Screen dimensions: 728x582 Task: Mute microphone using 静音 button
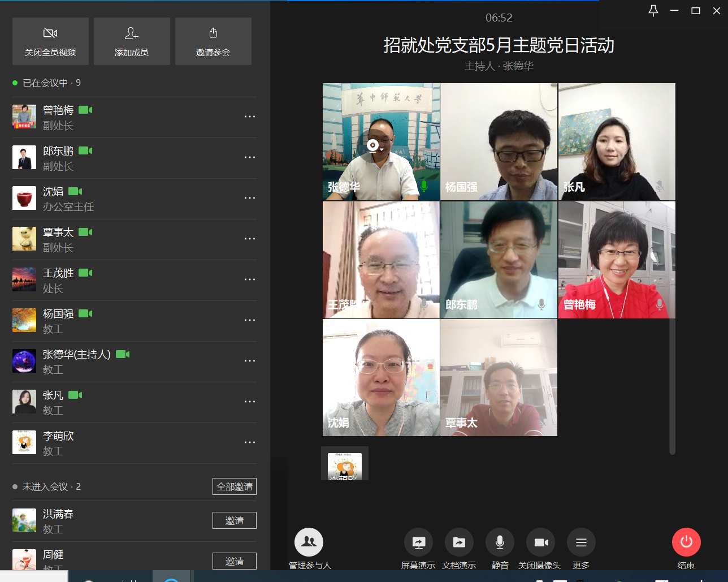(500, 543)
